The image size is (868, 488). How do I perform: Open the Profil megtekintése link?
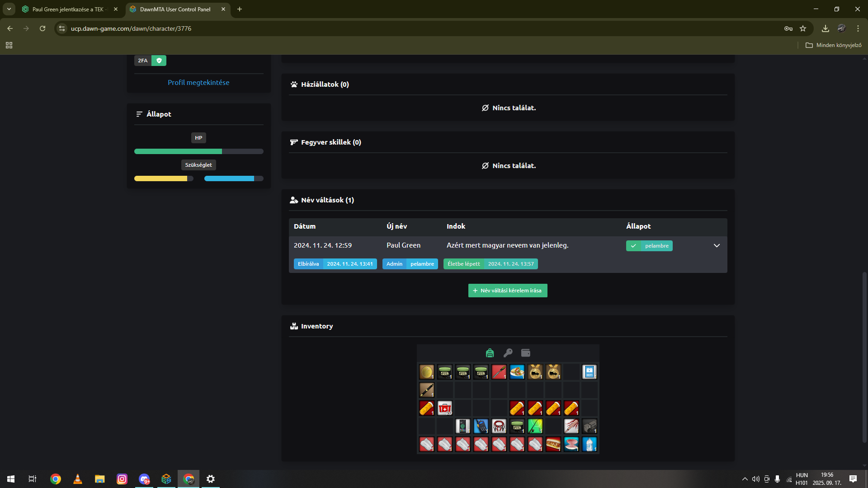tap(198, 82)
